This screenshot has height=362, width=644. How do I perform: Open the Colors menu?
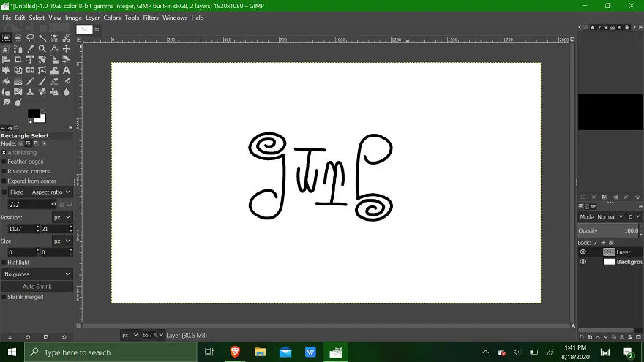(x=112, y=18)
